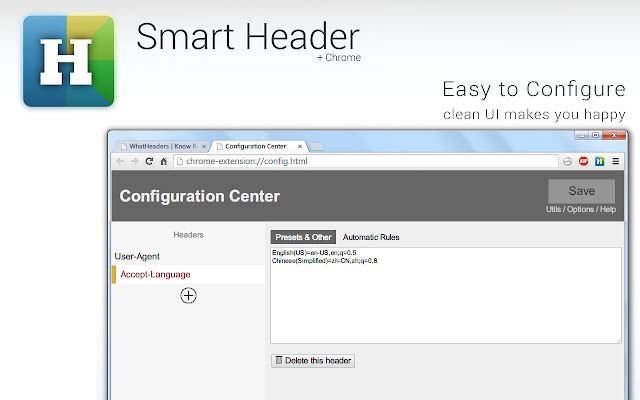The width and height of the screenshot is (640, 400).
Task: Open the Automatic Rules tab
Action: [x=371, y=237]
